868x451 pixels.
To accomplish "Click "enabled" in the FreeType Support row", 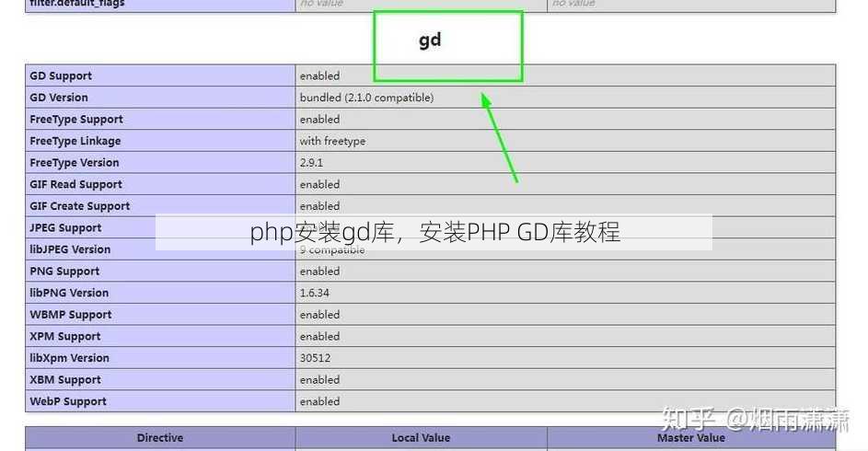I will click(320, 119).
